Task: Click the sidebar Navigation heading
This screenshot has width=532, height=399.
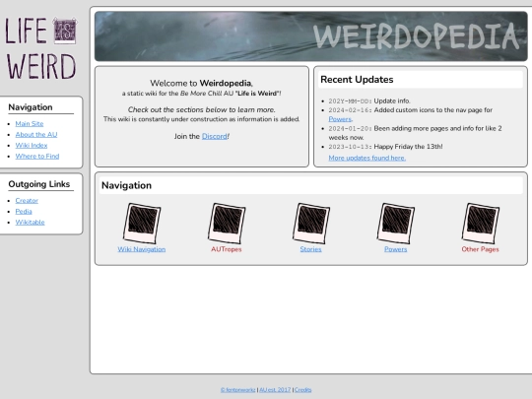Action: (31, 107)
